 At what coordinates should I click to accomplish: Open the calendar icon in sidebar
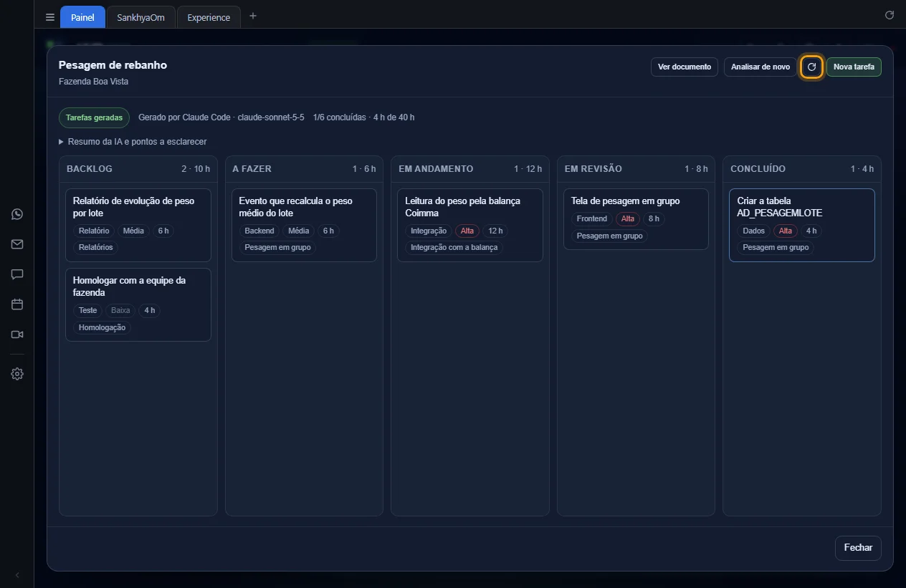tap(17, 304)
